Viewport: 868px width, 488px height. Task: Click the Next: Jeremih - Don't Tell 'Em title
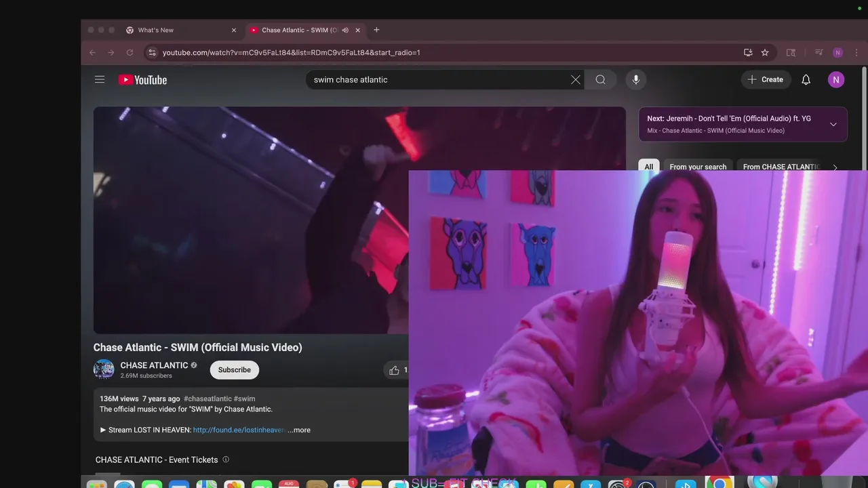pyautogui.click(x=729, y=118)
